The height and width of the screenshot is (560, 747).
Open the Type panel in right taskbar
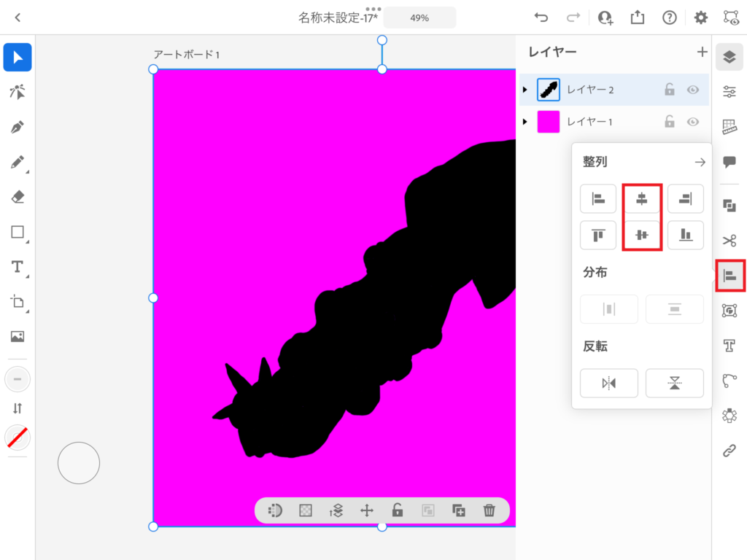click(x=729, y=345)
